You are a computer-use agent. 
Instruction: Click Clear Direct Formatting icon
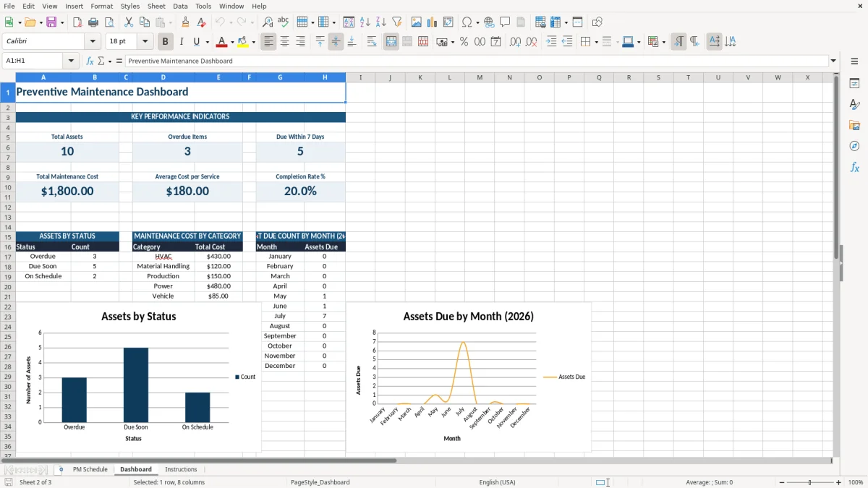point(202,22)
